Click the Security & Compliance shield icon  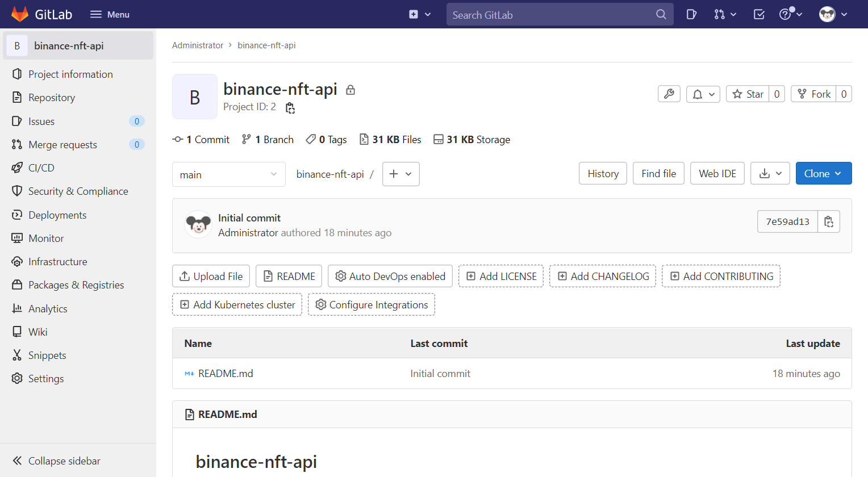click(17, 191)
